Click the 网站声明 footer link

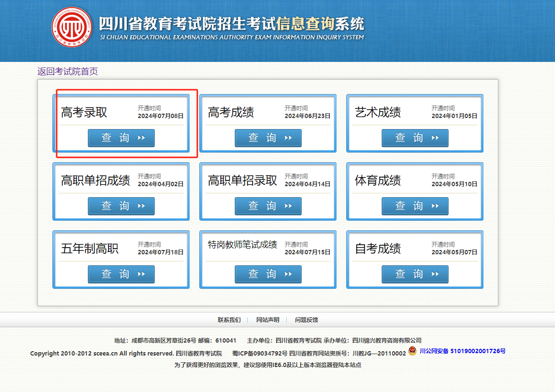coord(267,320)
